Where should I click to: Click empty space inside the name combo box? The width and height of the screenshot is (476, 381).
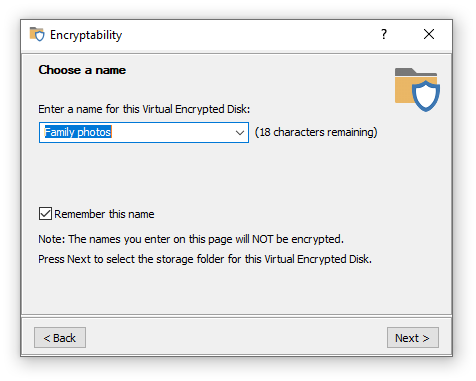click(x=172, y=133)
